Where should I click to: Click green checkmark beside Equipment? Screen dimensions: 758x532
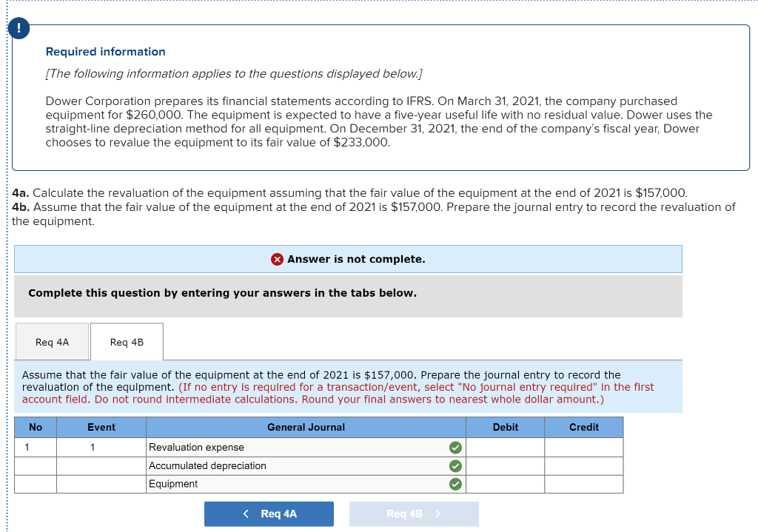pyautogui.click(x=456, y=484)
